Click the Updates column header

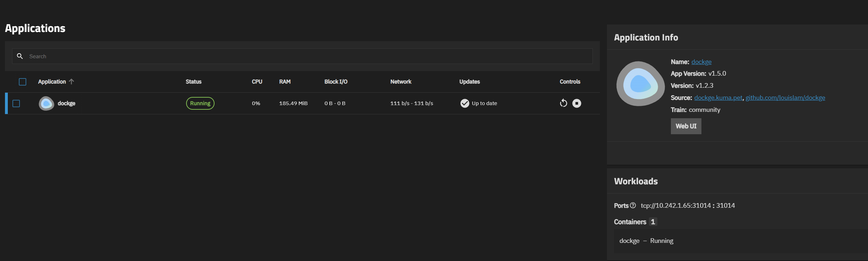point(470,82)
